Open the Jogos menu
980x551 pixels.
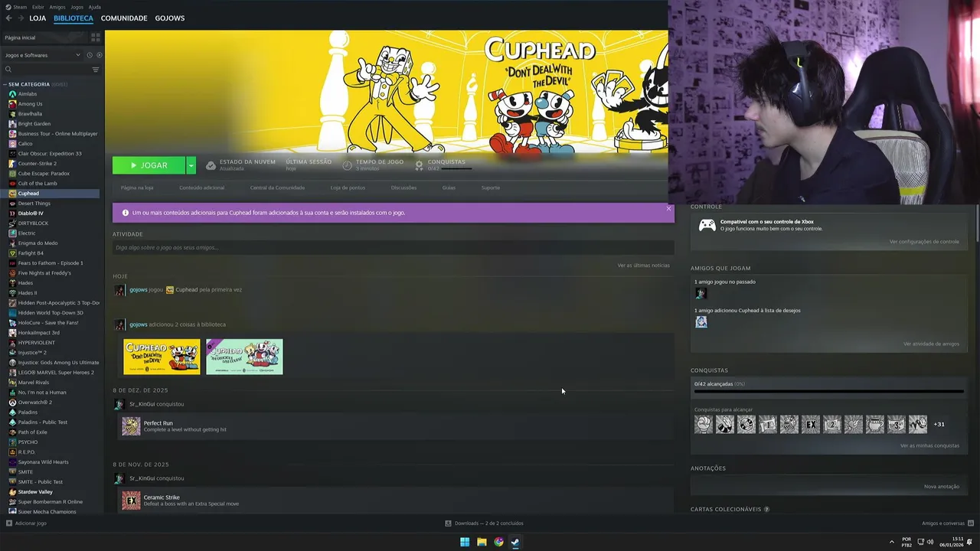click(x=77, y=7)
